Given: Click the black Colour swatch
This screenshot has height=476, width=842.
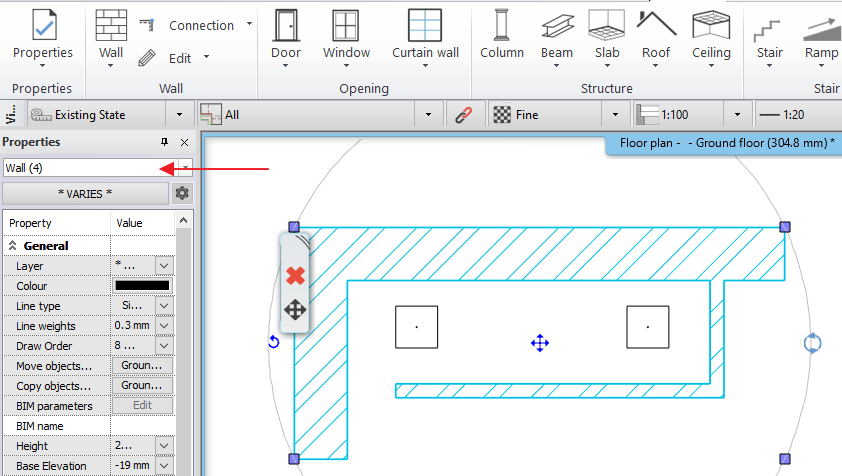Looking at the screenshot, I should click(x=142, y=285).
